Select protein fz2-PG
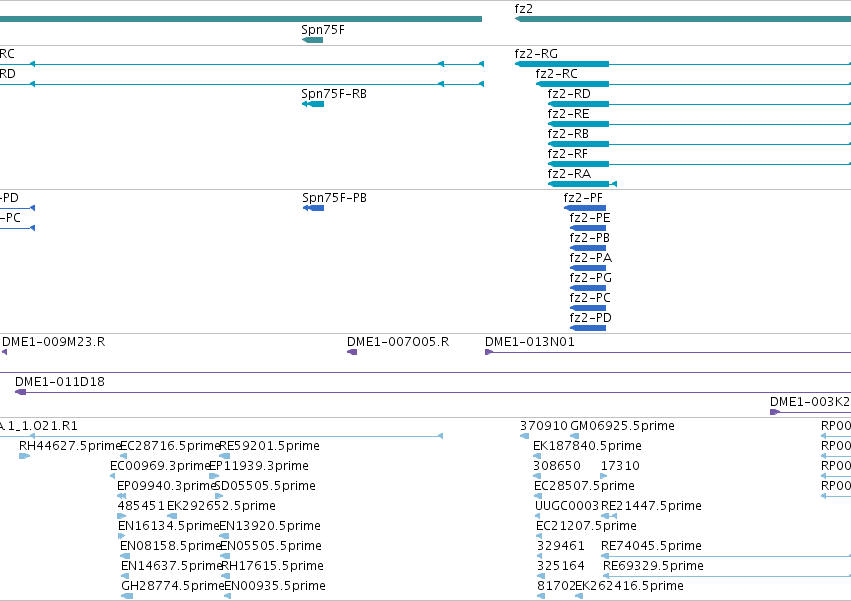The image size is (851, 601). point(588,288)
